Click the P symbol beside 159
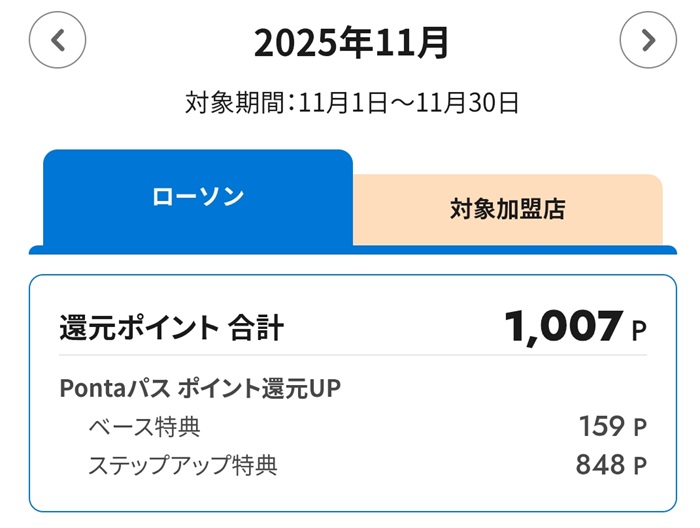700x528 pixels. (640, 428)
